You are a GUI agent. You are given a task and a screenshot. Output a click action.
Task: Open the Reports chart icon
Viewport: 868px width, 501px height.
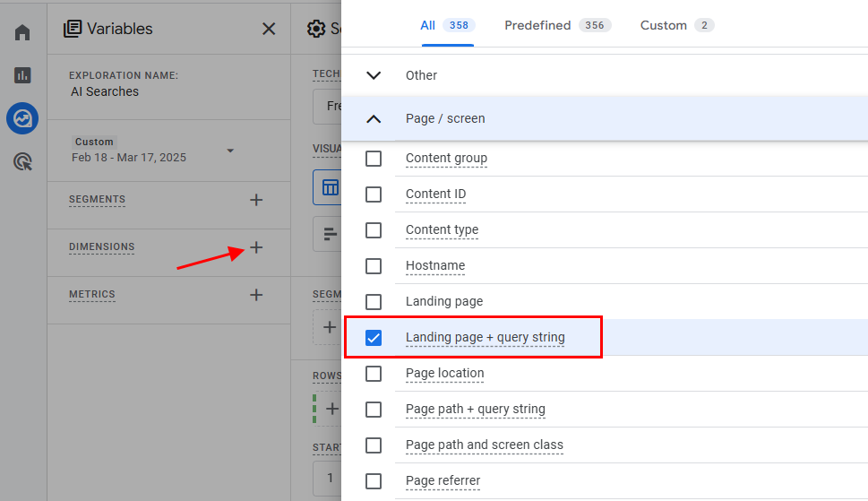point(23,75)
